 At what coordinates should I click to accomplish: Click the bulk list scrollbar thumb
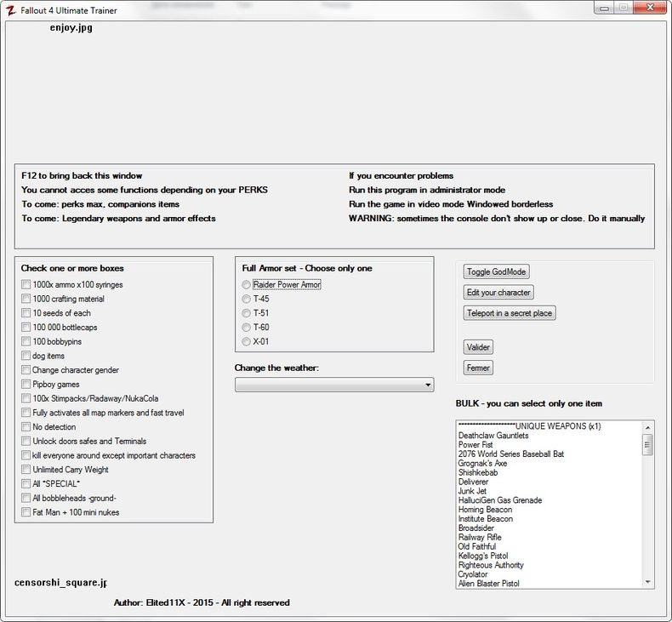point(647,444)
